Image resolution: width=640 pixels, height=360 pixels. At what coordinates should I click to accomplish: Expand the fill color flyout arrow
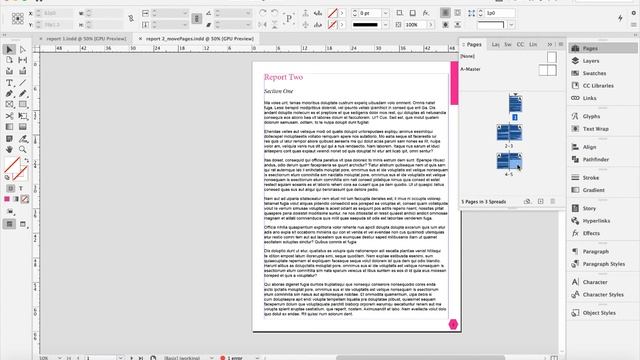(x=342, y=13)
